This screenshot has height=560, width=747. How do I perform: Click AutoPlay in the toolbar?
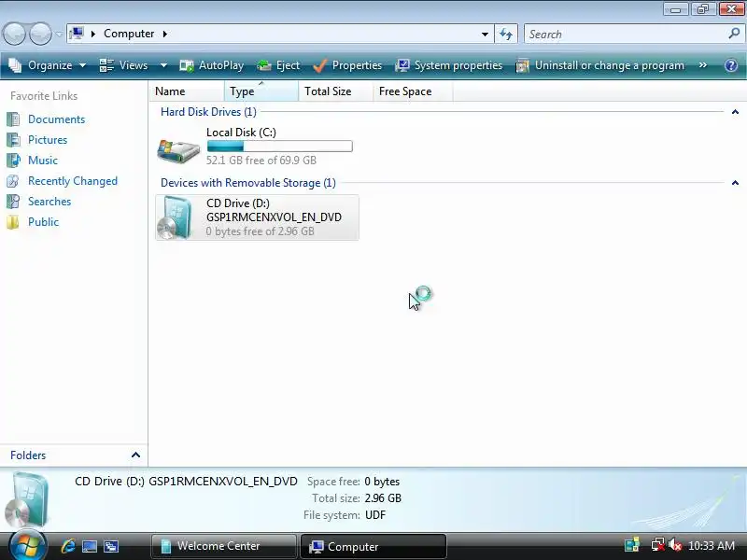(212, 65)
